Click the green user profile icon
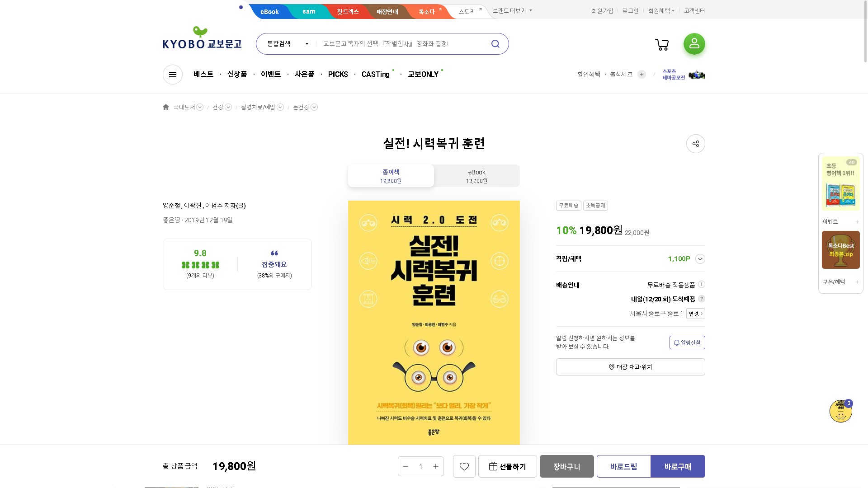Image resolution: width=868 pixels, height=488 pixels. pyautogui.click(x=694, y=44)
